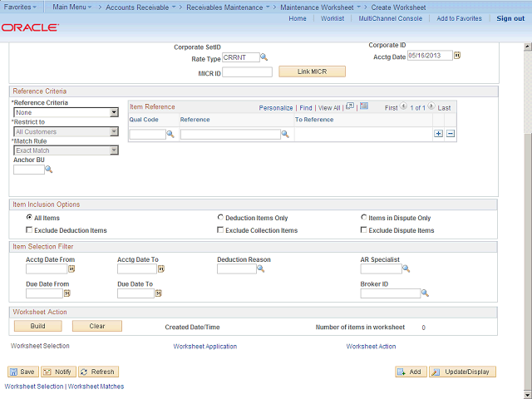Image resolution: width=532 pixels, height=399 pixels.
Task: Delete the Item Reference row
Action: [451, 133]
